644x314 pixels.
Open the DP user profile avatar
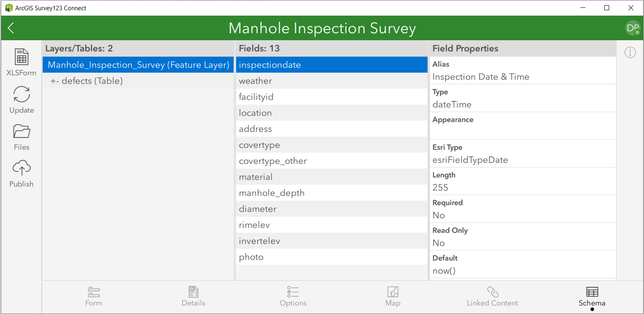tap(633, 28)
